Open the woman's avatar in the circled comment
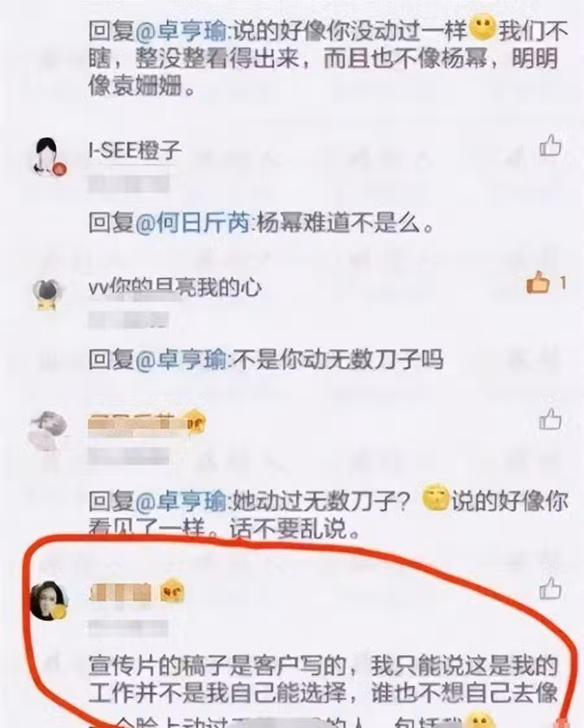This screenshot has height=728, width=584. pyautogui.click(x=49, y=600)
